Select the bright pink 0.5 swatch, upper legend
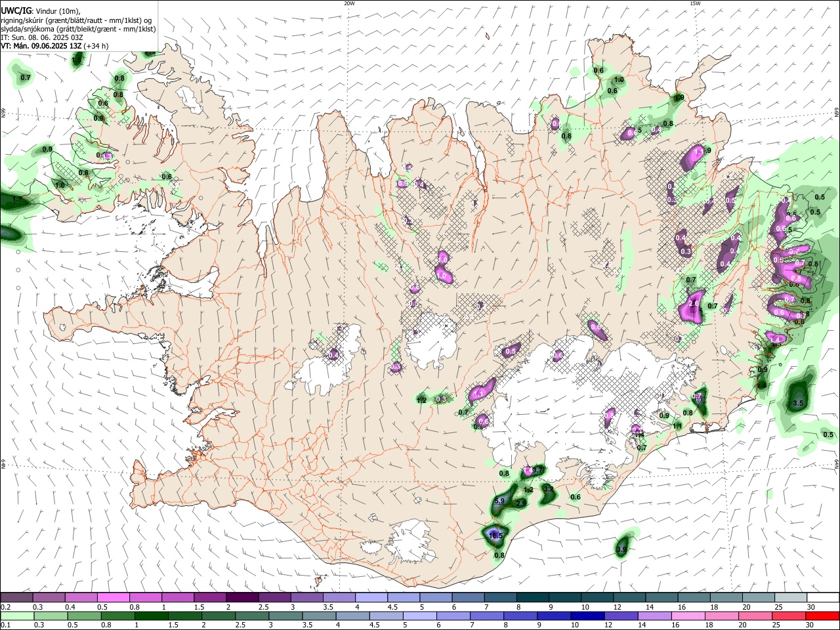Viewport: 840px width, 630px height. [113, 597]
